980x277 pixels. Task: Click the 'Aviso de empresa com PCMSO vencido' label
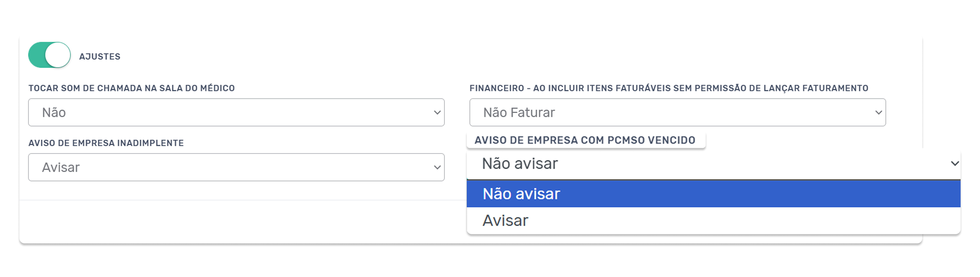pos(585,140)
